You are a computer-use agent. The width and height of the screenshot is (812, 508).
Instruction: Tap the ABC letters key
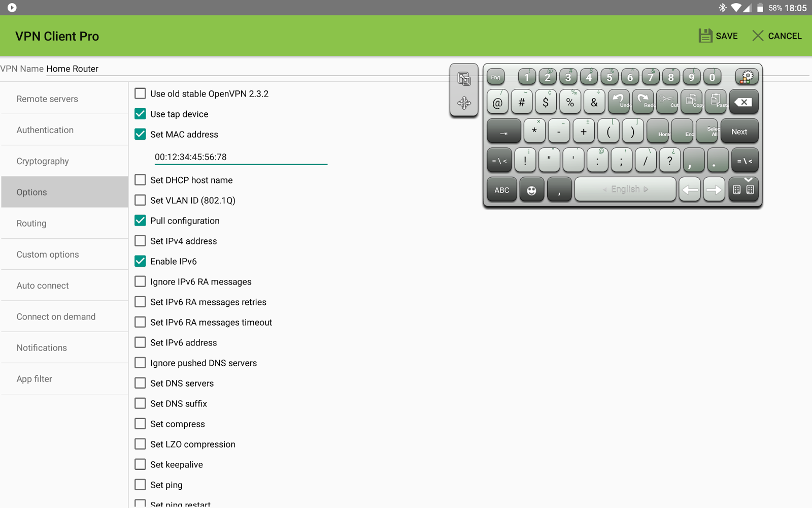(502, 190)
